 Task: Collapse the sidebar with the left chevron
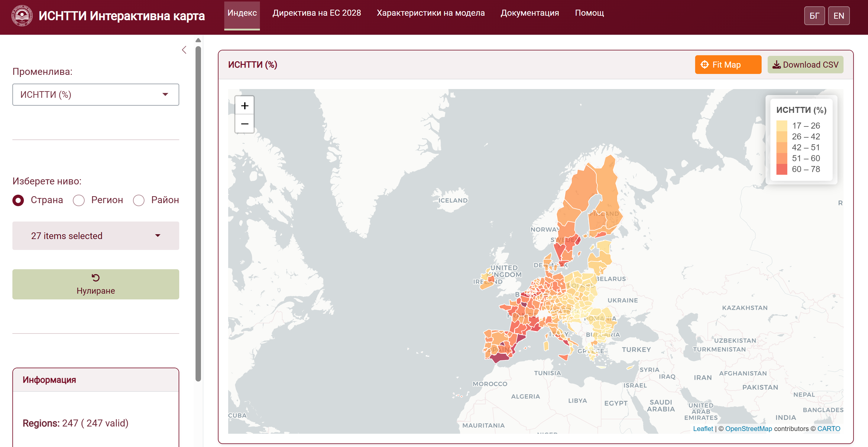pos(184,50)
